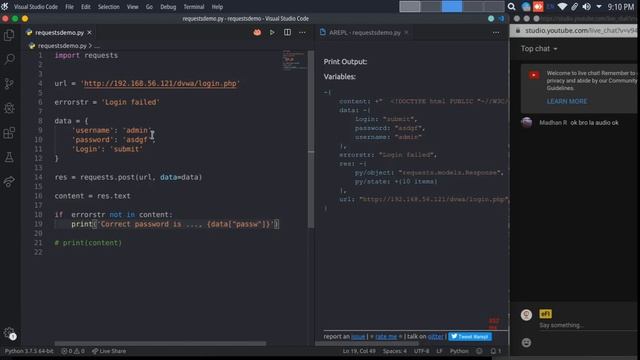Switch to the first virtual desktop
The height and width of the screenshot is (360, 640).
pyautogui.click(x=410, y=7)
